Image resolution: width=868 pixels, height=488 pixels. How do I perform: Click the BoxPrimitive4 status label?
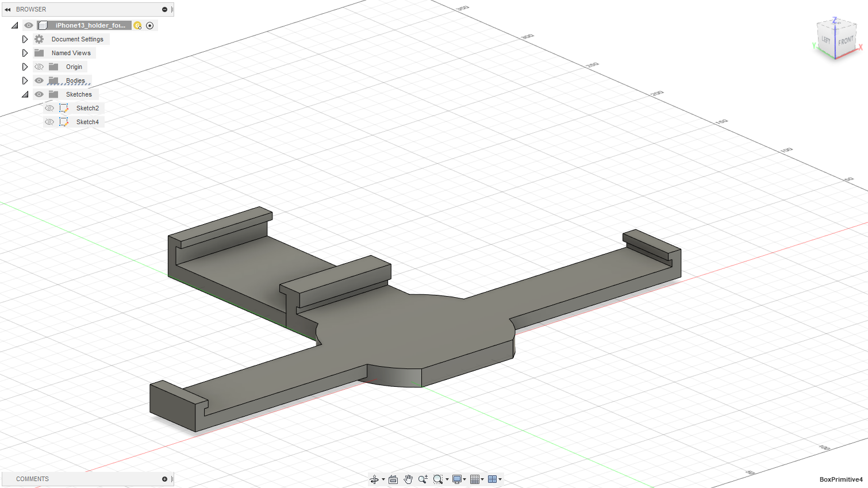pyautogui.click(x=841, y=479)
